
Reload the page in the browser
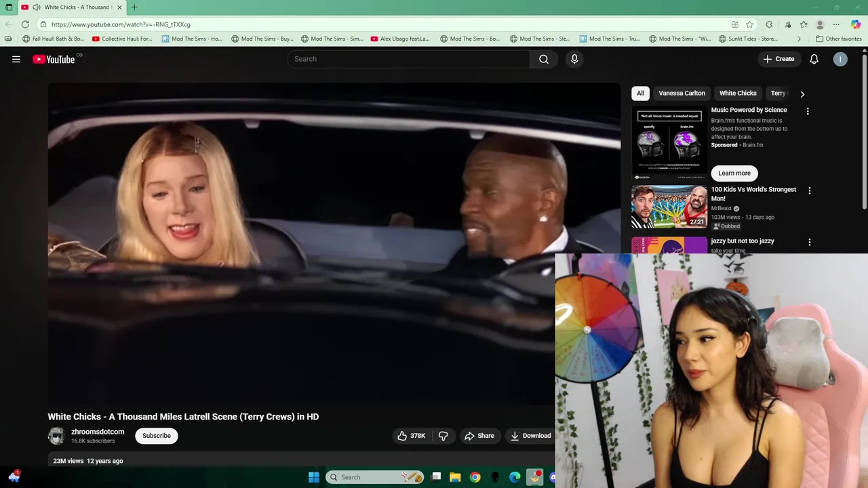coord(25,24)
